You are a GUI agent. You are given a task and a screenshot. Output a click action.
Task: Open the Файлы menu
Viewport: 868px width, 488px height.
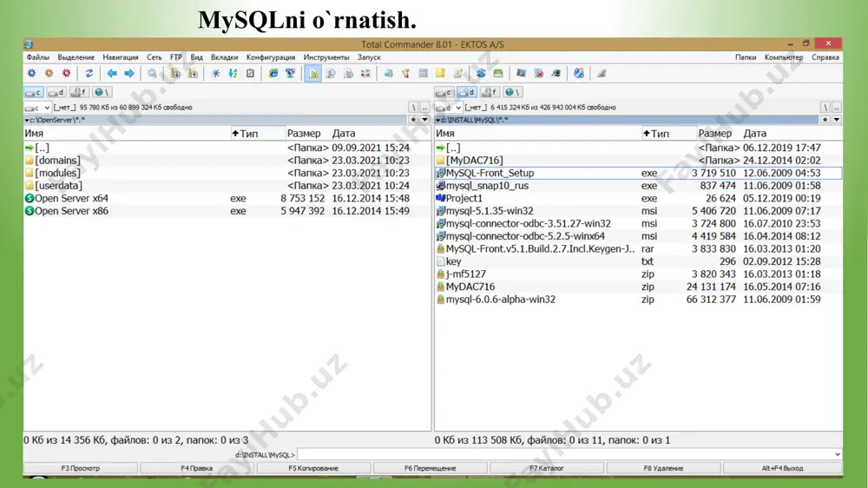pyautogui.click(x=37, y=57)
